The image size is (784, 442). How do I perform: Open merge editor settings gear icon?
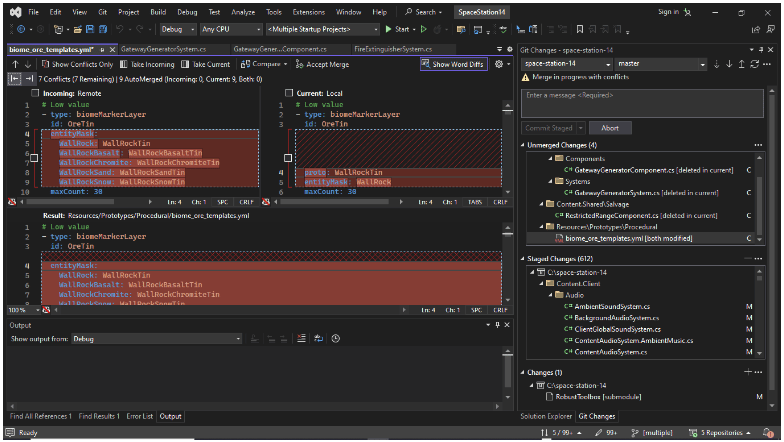coord(499,64)
